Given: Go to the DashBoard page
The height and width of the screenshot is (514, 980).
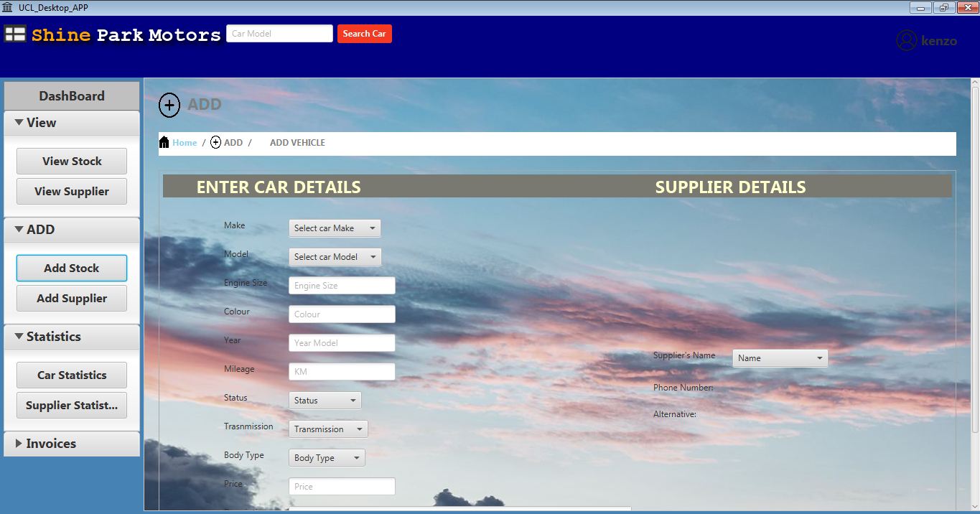Looking at the screenshot, I should (x=71, y=95).
